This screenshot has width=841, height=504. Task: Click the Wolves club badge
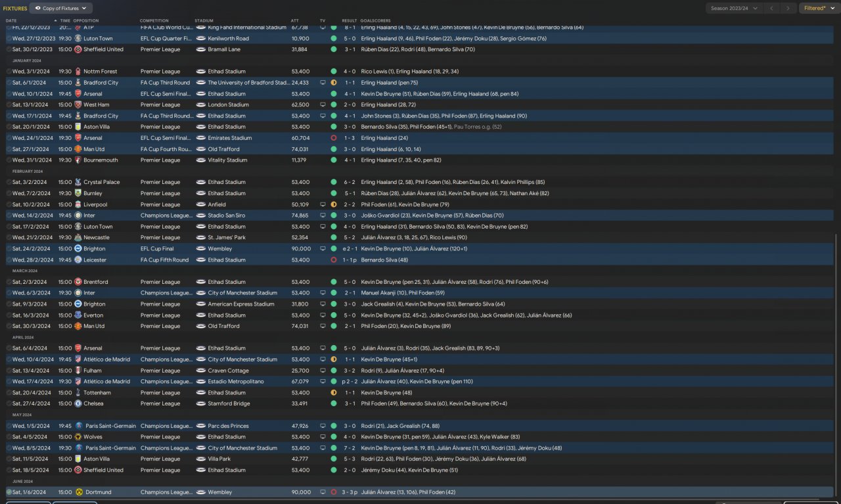point(78,437)
